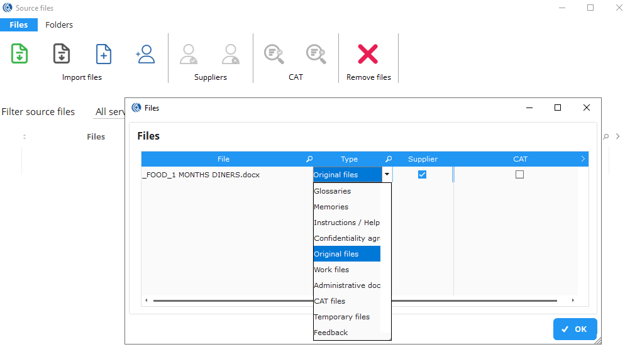Click the blue add new file icon

tap(103, 54)
